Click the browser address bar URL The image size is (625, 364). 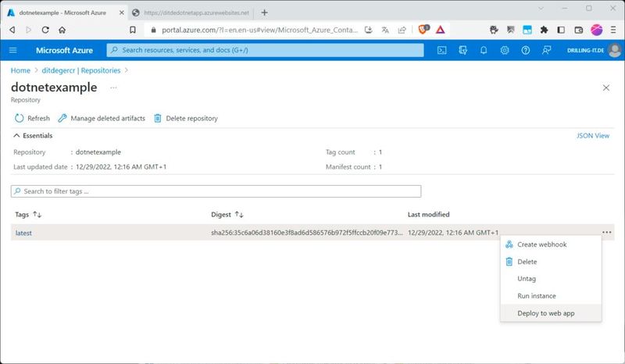(x=260, y=30)
